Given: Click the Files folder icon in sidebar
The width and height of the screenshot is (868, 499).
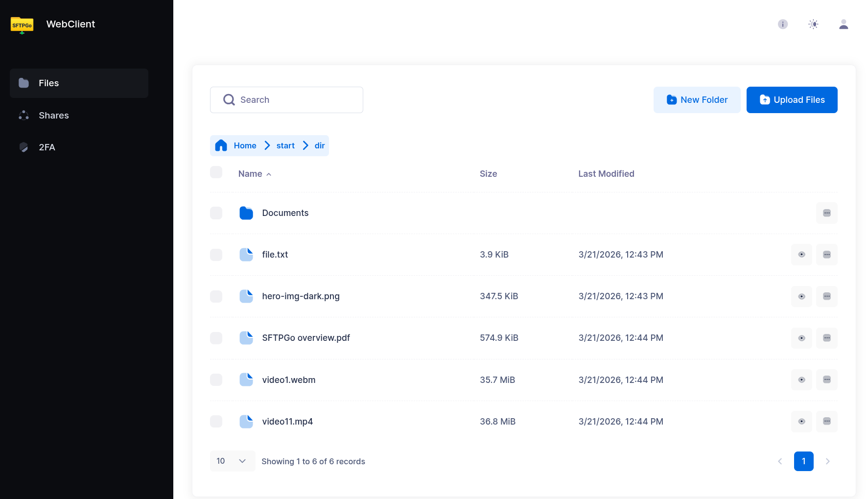Looking at the screenshot, I should coord(23,83).
